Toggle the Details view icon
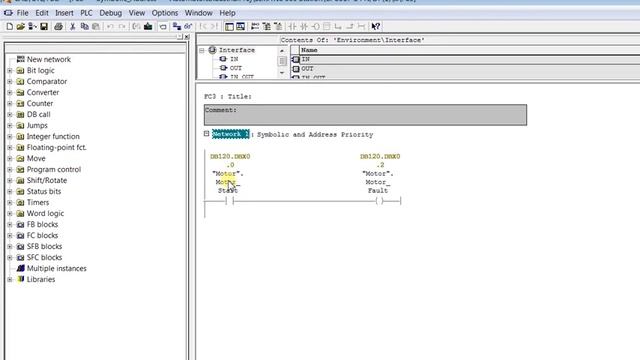This screenshot has width=640, height=360. (241, 27)
